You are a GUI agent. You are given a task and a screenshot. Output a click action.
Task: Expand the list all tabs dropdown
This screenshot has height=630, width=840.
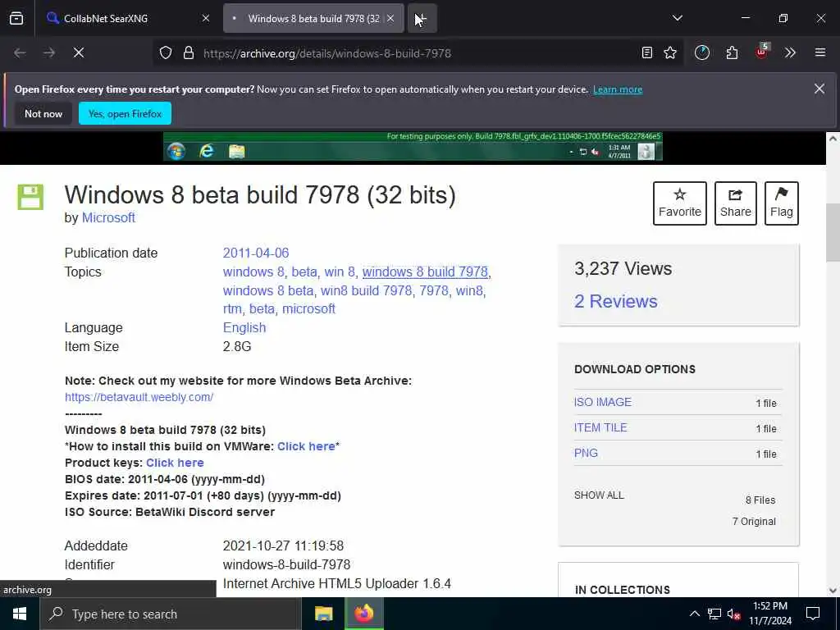(677, 18)
